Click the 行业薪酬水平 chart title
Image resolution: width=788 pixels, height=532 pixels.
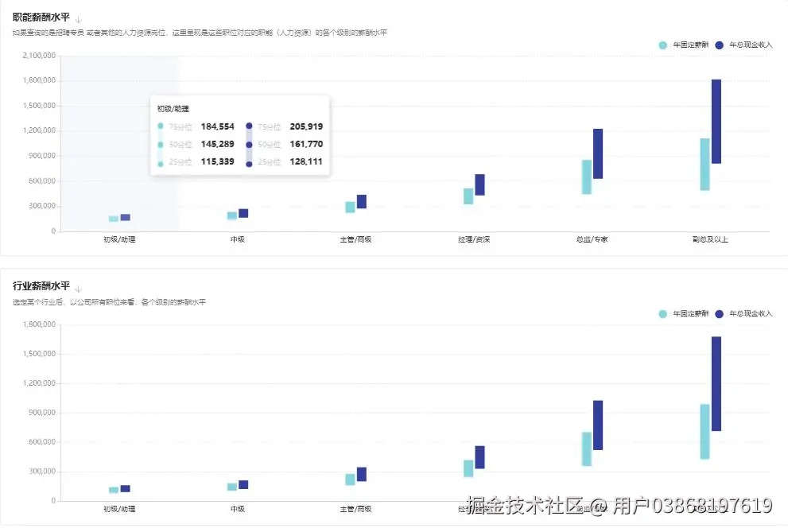click(41, 285)
